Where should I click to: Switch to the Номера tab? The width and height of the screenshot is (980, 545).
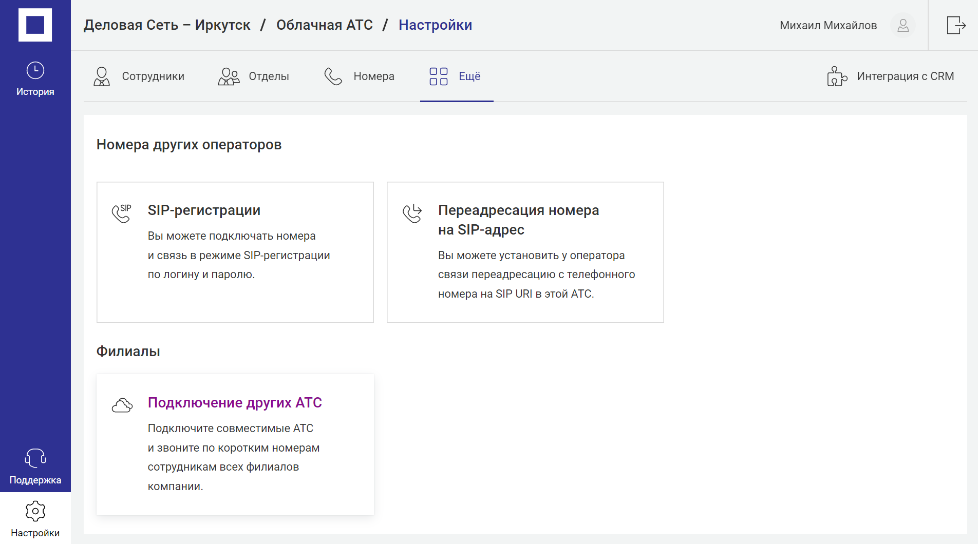coord(360,76)
